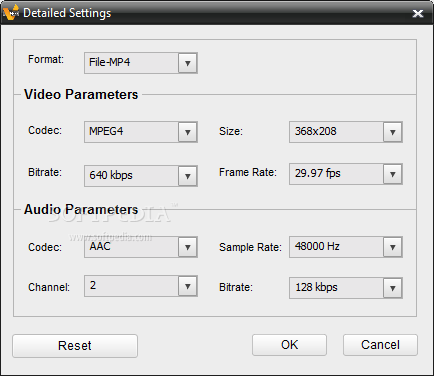Click the 368x208 size field
The width and height of the screenshot is (434, 376).
[x=346, y=132]
